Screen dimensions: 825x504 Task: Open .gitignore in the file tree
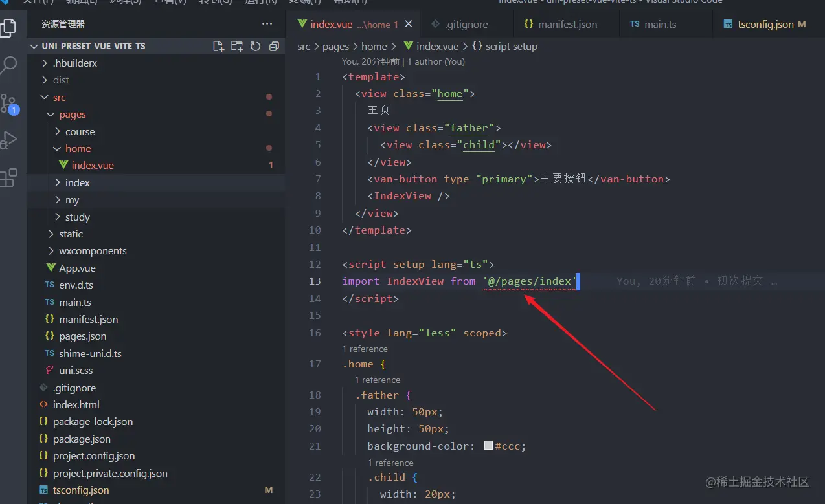coord(155,388)
